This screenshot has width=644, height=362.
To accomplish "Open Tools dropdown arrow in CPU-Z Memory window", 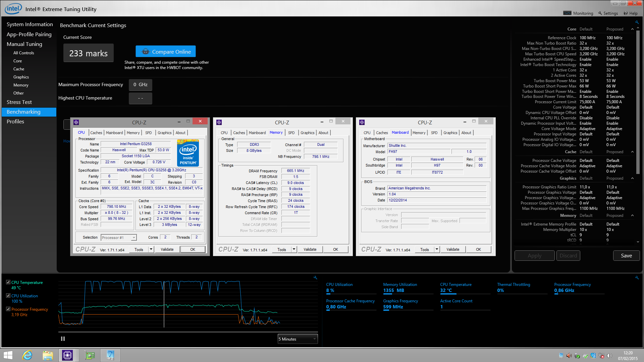I will point(294,249).
